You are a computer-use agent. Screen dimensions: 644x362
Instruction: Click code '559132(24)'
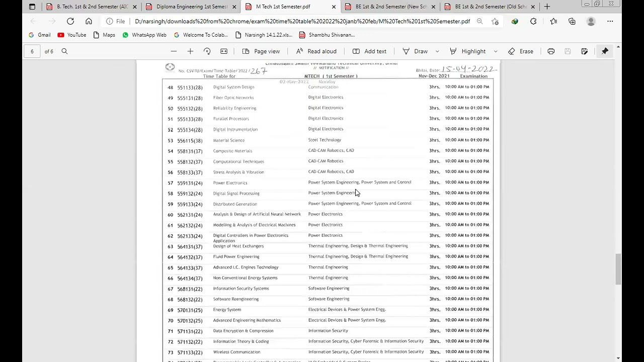[x=190, y=194]
